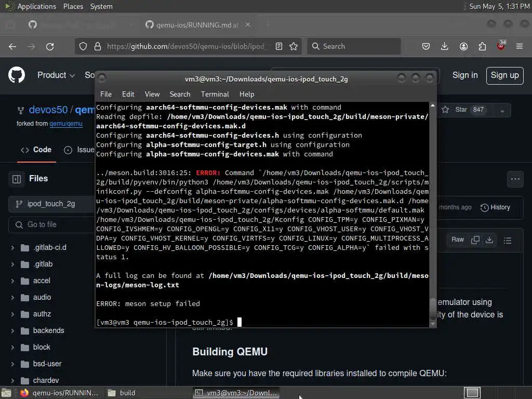Viewport: 532px width, 399px height.
Task: Click the GitHub logo on page header
Action: (x=17, y=75)
